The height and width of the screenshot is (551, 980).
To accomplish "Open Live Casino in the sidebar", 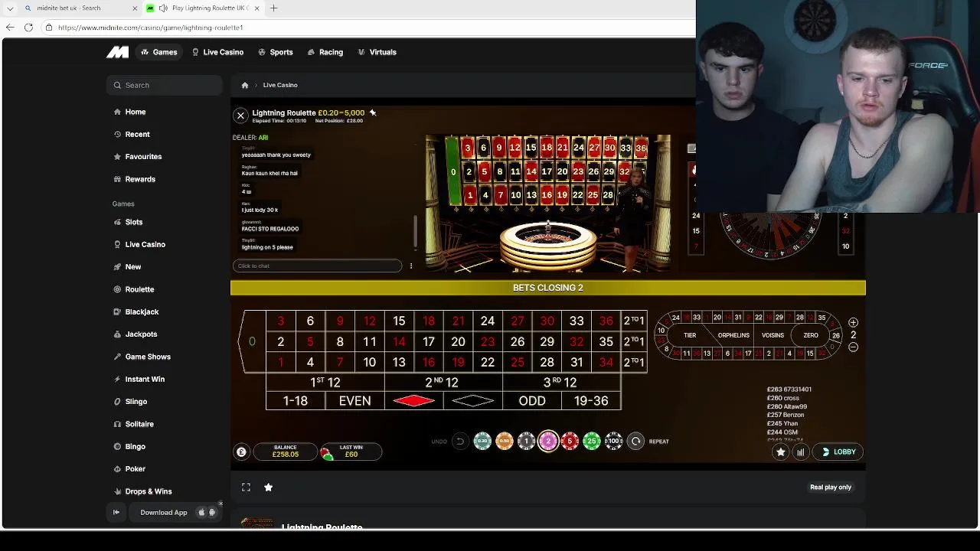I will coord(139,244).
